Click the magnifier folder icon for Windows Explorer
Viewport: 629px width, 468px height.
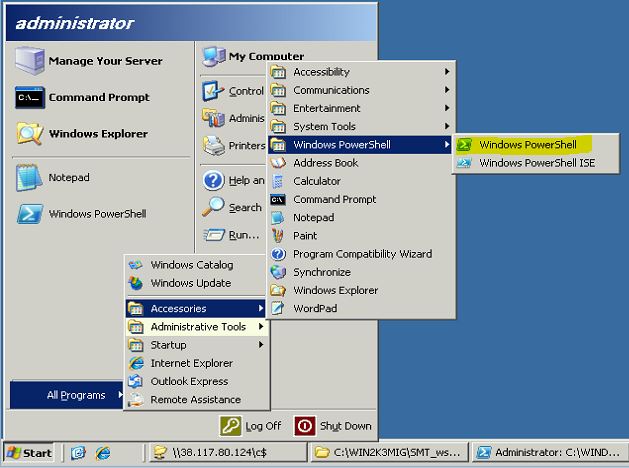coord(30,134)
